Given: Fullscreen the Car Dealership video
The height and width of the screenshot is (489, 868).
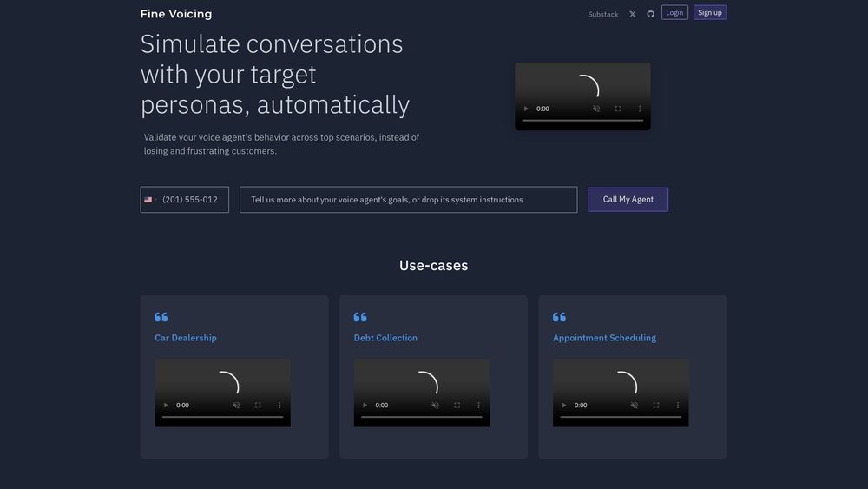Looking at the screenshot, I should pyautogui.click(x=258, y=406).
